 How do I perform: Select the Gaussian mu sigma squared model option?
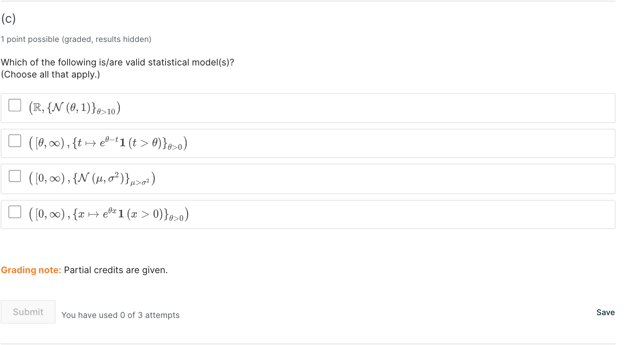point(15,176)
